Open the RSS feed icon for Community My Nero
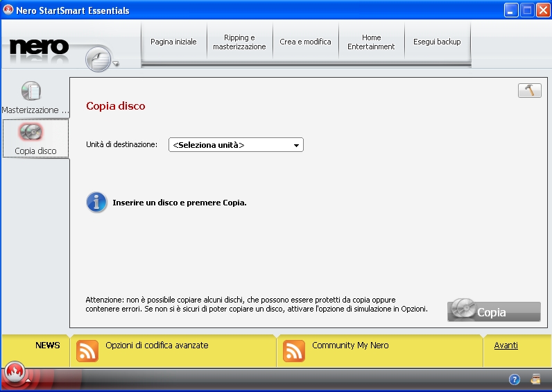The image size is (552, 392). [x=293, y=351]
